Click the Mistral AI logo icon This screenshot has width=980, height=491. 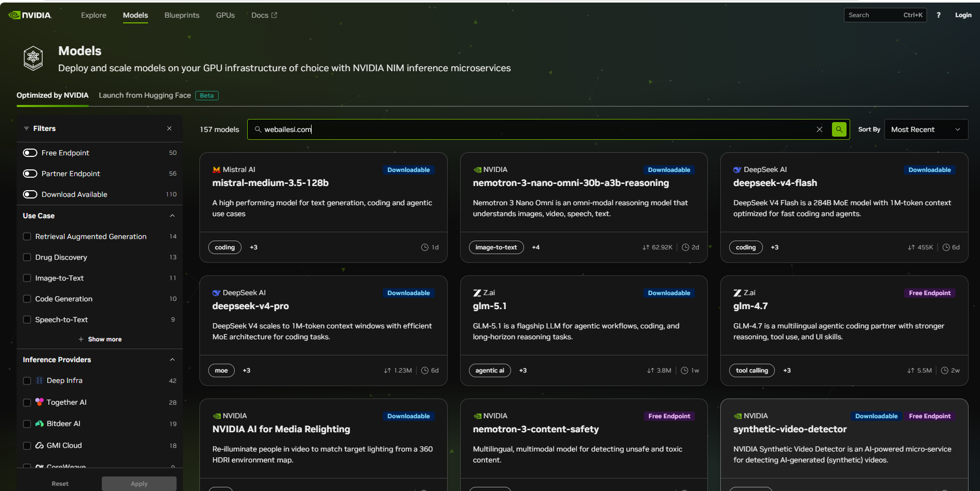(x=217, y=170)
